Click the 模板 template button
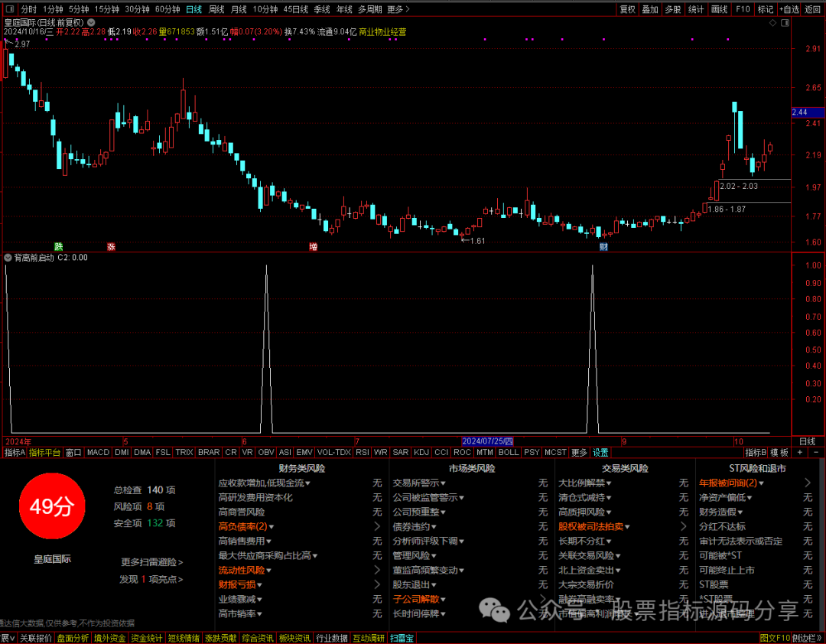Screen dimensions: 826x644 click(x=780, y=453)
